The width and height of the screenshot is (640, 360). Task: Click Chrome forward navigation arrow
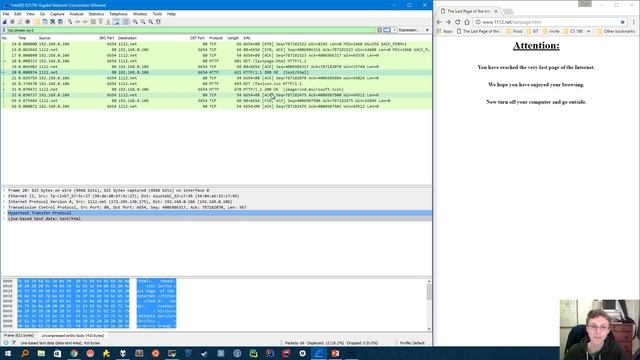click(448, 22)
